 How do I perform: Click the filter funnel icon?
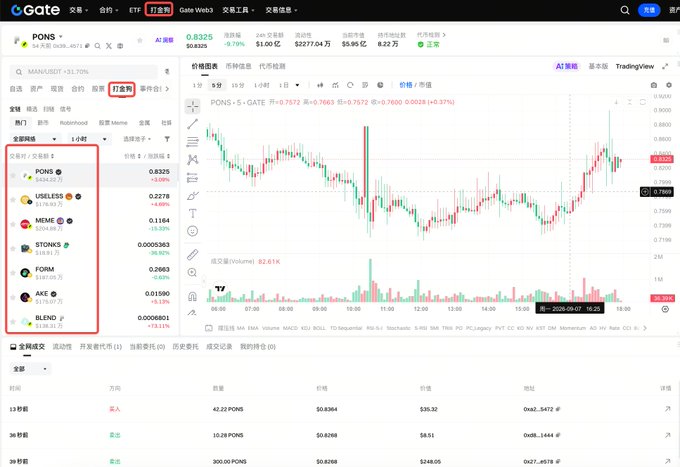(167, 139)
